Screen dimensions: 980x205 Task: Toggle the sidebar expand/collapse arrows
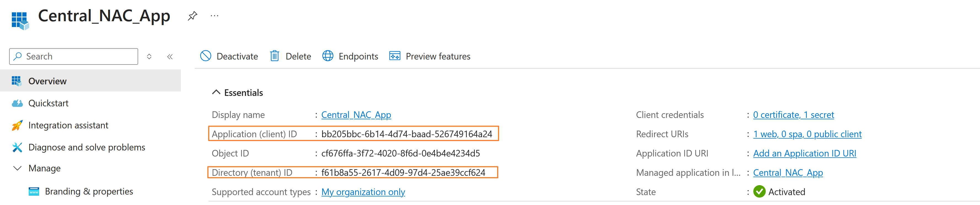pyautogui.click(x=149, y=57)
